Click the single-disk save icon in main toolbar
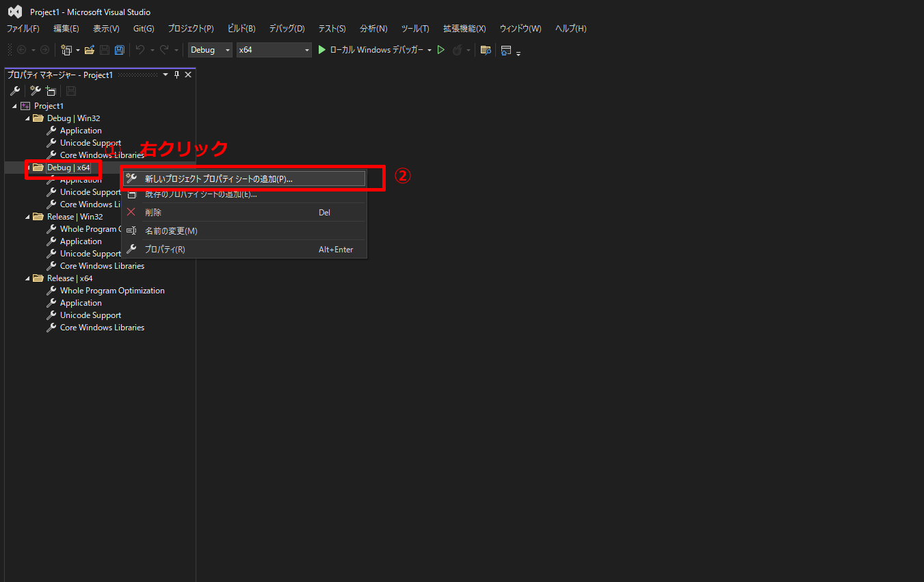This screenshot has width=924, height=582. [105, 50]
